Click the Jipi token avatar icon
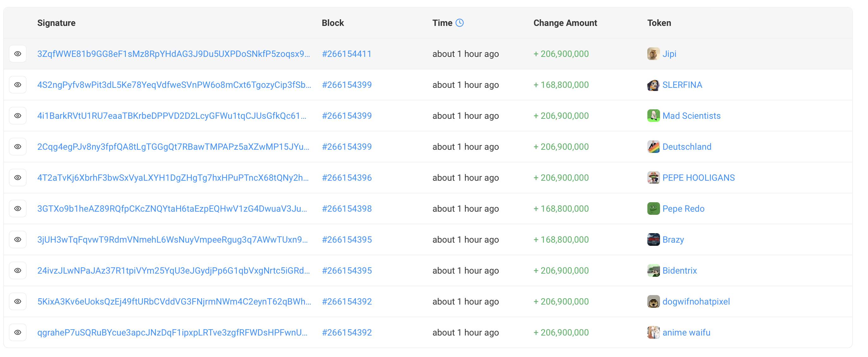The image size is (868, 357). (x=653, y=54)
